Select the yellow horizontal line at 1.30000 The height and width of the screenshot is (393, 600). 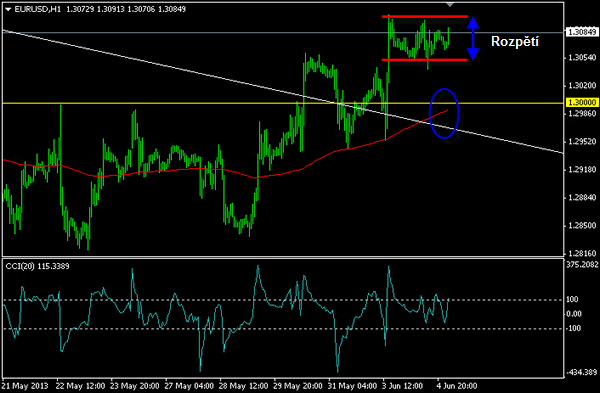(x=283, y=103)
